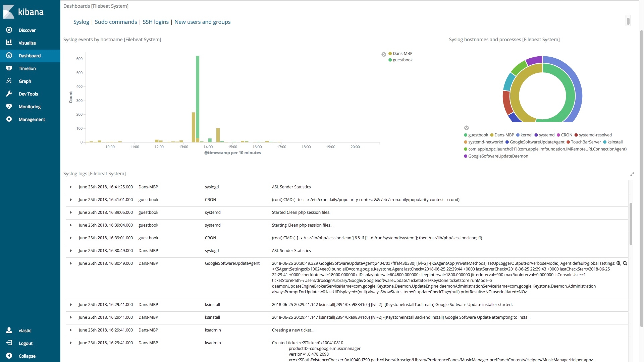Click the Graph nodes icon
Image resolution: width=644 pixels, height=362 pixels.
(9, 81)
